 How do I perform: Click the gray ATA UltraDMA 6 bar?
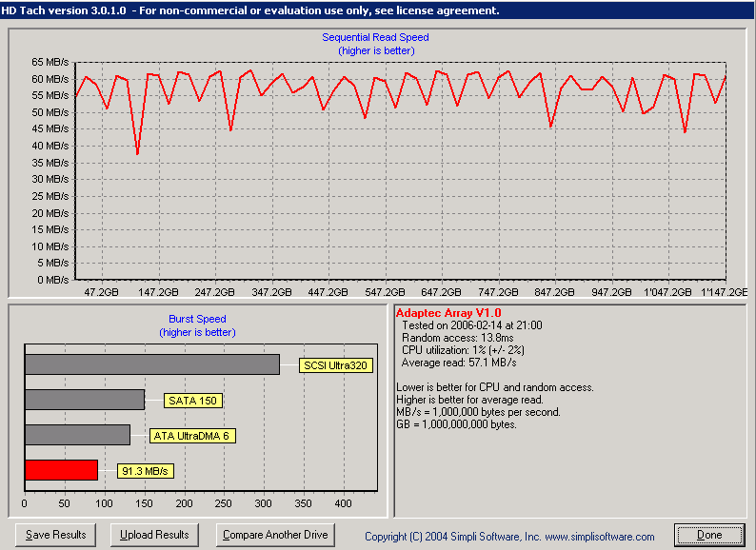[x=77, y=435]
